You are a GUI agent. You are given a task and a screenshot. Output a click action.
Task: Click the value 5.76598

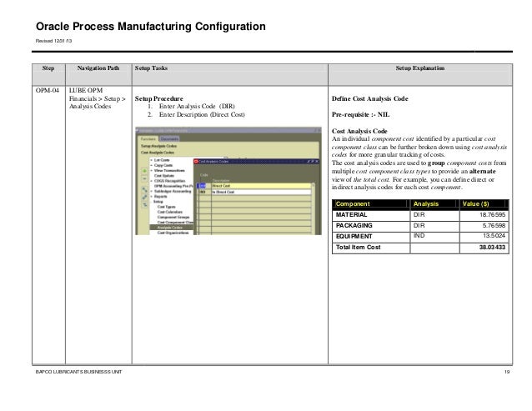(x=494, y=225)
